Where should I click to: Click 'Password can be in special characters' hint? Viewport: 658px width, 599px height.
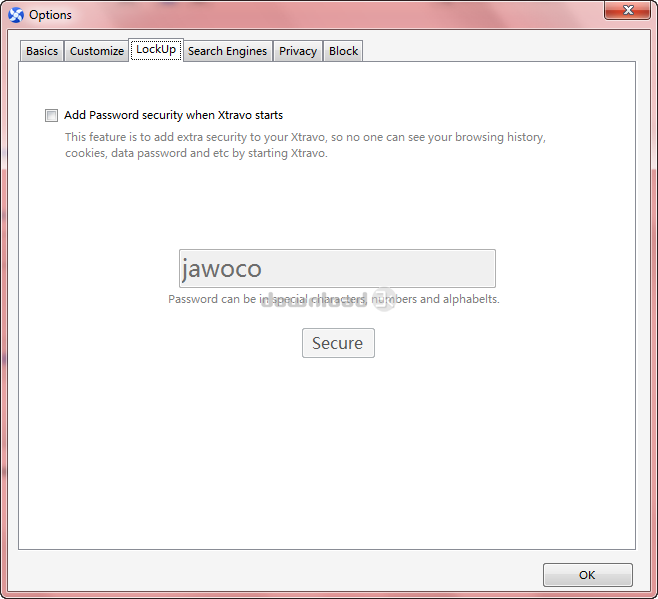click(334, 299)
